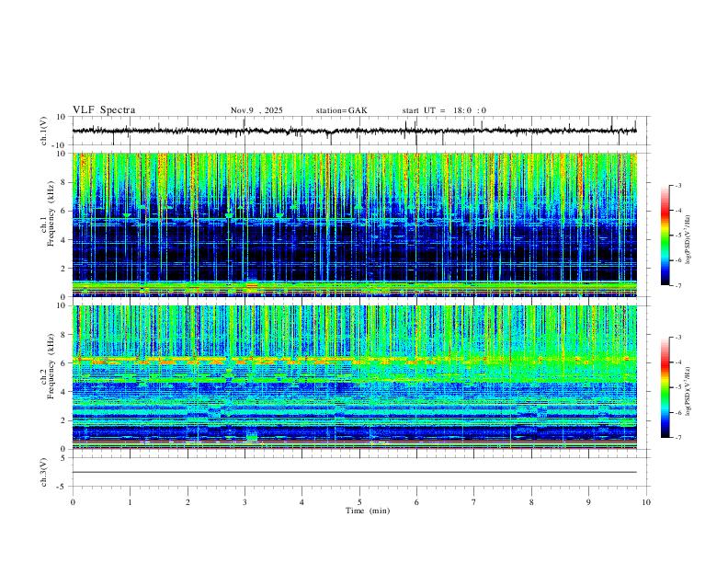Click '-3' on upper color scale
The image size is (728, 563).
coord(677,185)
